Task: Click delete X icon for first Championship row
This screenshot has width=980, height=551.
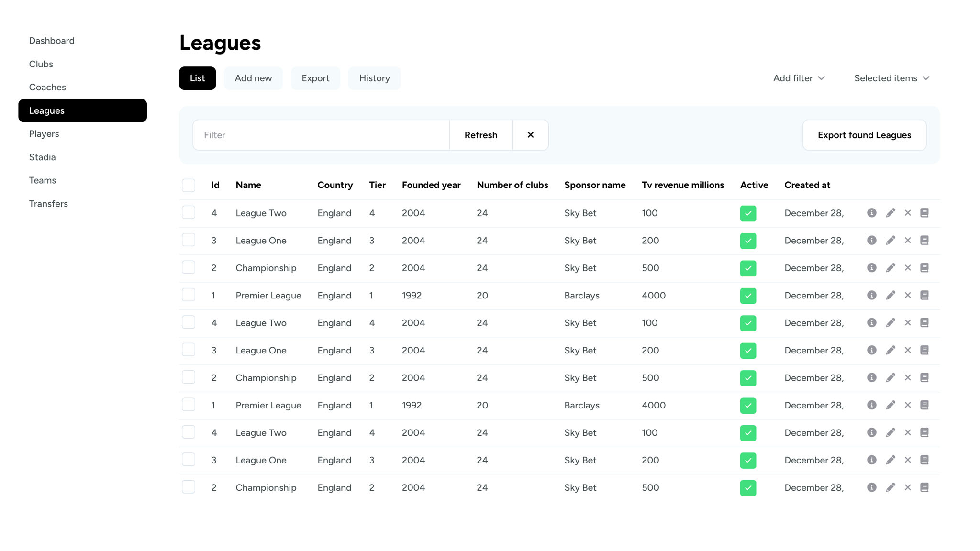Action: (907, 268)
